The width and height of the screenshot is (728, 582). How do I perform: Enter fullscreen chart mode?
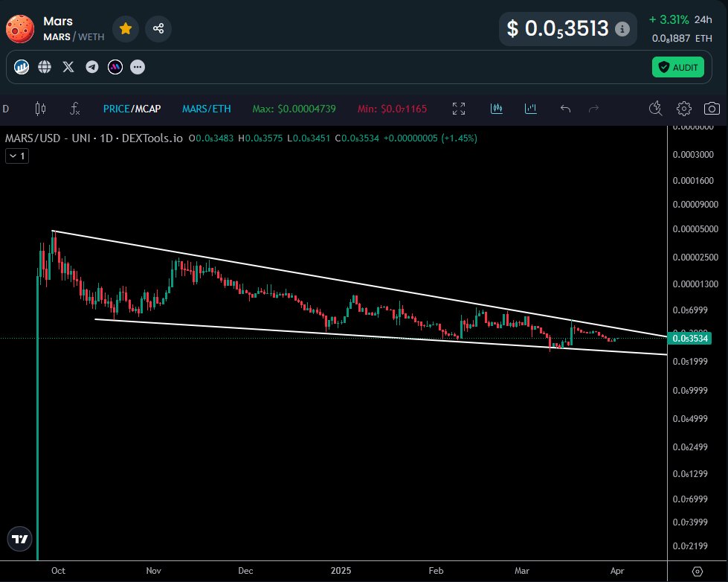(x=459, y=109)
